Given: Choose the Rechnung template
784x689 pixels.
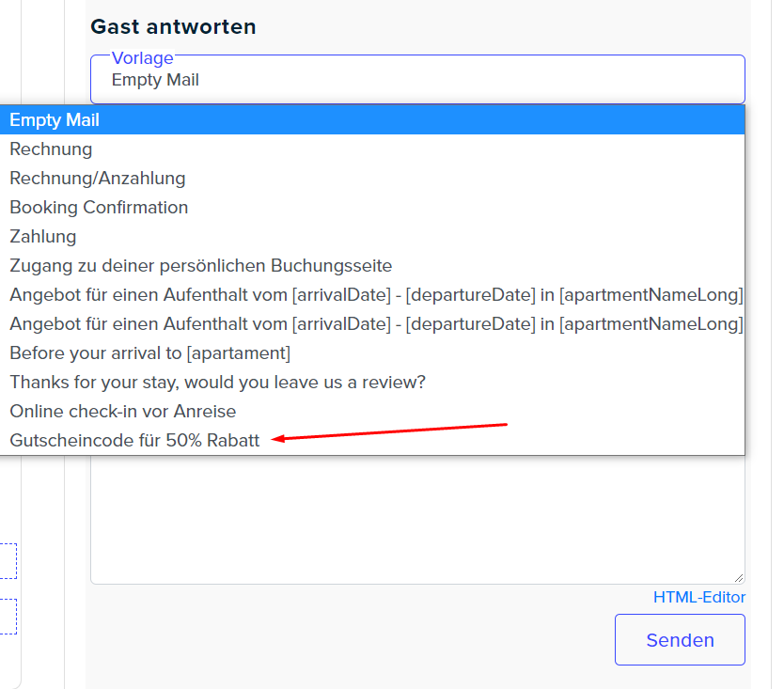Looking at the screenshot, I should (x=372, y=149).
